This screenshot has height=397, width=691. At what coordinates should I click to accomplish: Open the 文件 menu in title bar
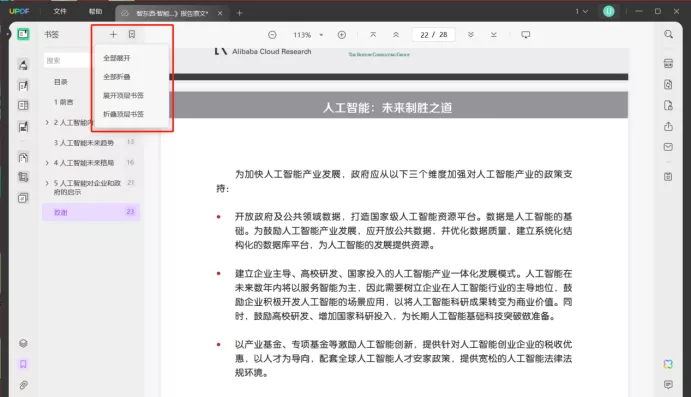coord(60,11)
